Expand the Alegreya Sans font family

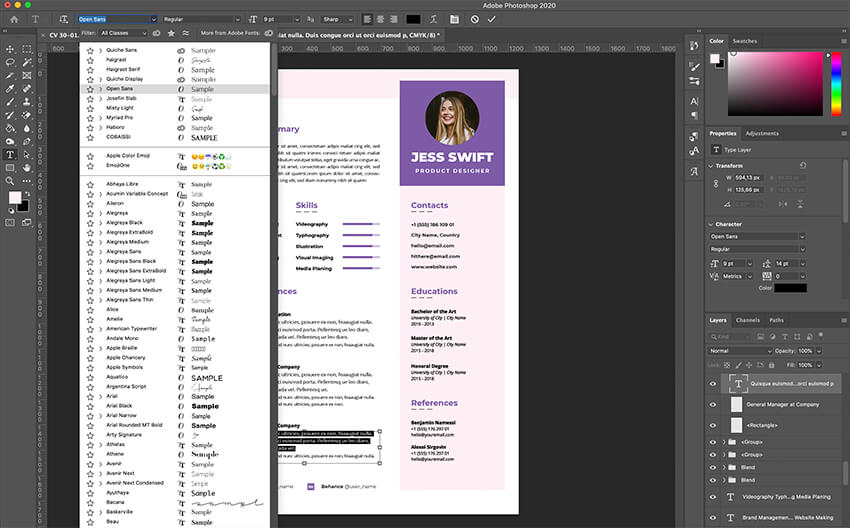pos(101,252)
